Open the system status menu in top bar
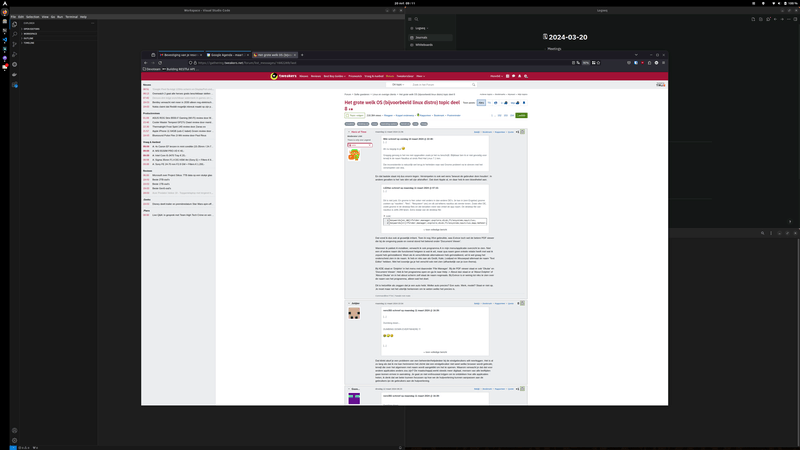This screenshot has width=800, height=450. [x=786, y=3]
